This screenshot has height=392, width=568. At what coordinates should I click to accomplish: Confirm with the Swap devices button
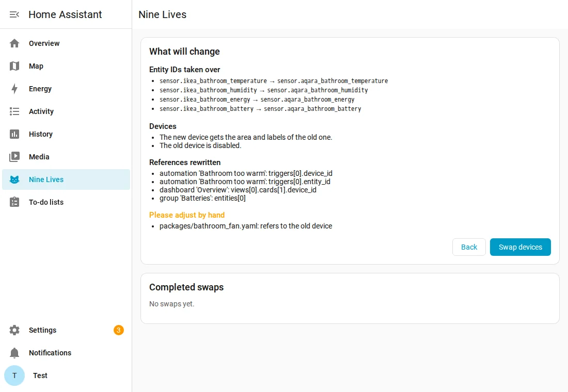(x=520, y=247)
